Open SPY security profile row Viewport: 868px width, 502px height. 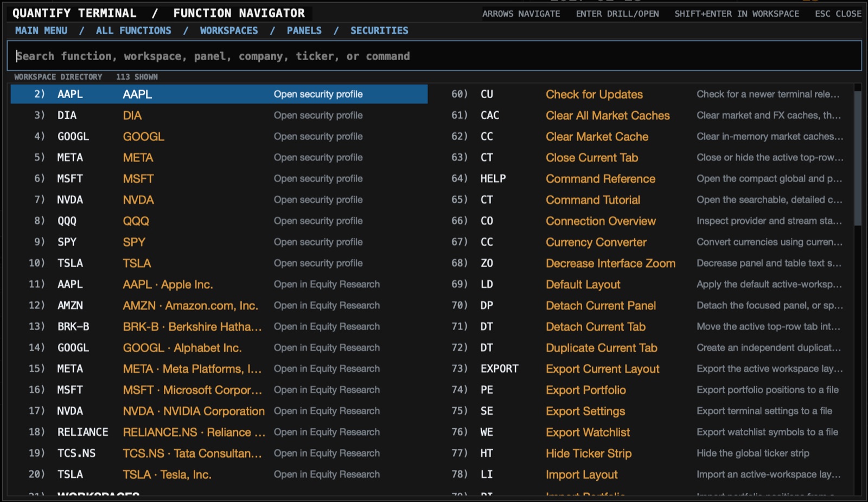(219, 242)
